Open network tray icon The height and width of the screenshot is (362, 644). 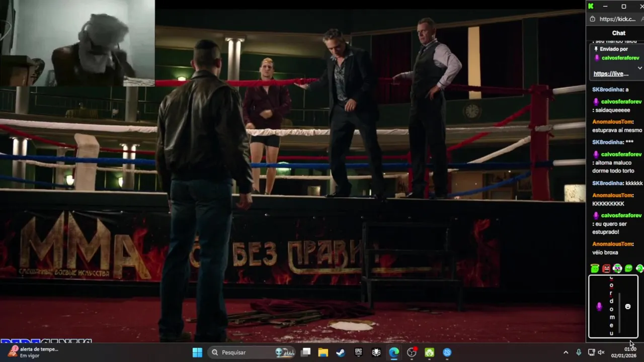click(591, 352)
